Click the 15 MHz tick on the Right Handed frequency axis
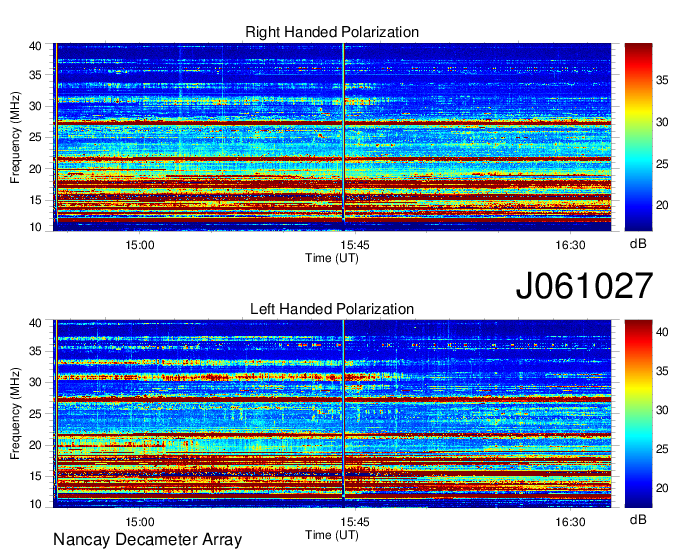This screenshot has height=552, width=680. point(35,200)
